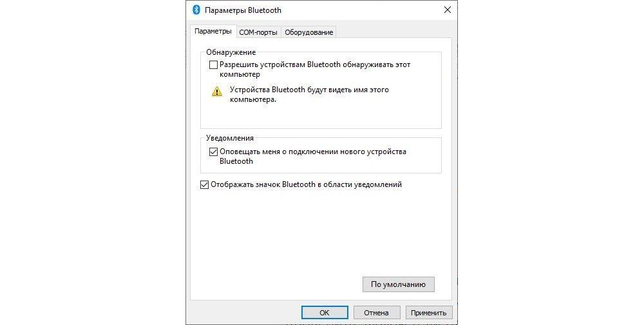Viewport: 644px width, 325px height.
Task: Click the Параметры Bluetooth title text
Action: coord(243,10)
